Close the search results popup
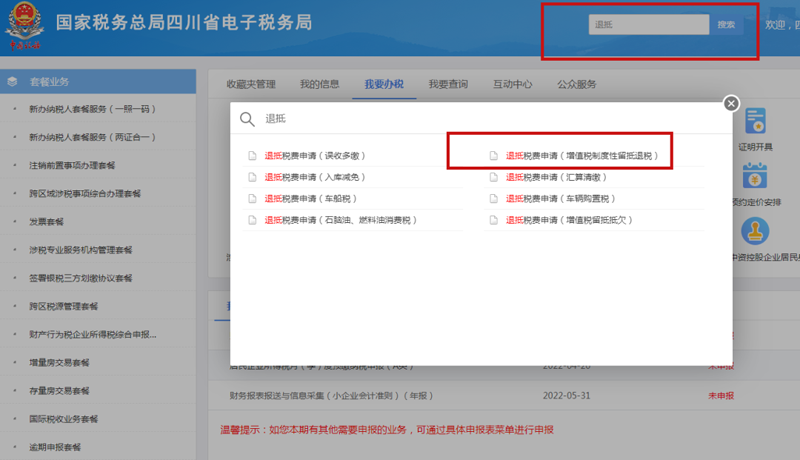The width and height of the screenshot is (800, 460). pos(731,103)
